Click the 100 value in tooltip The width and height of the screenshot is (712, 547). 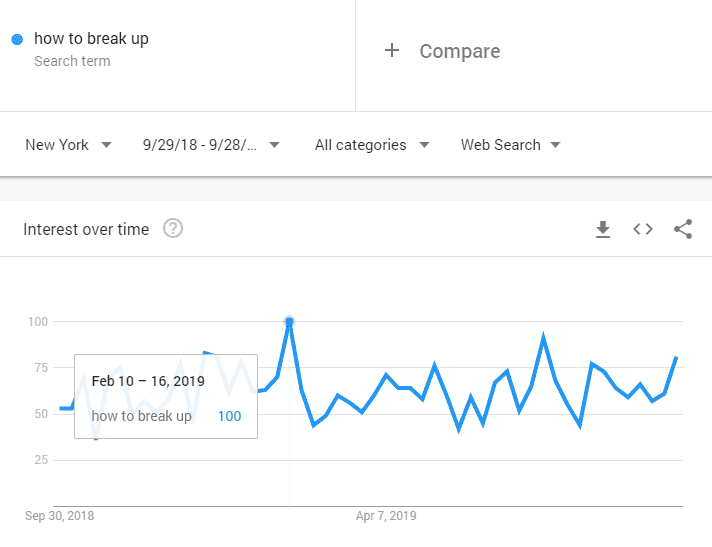[229, 416]
